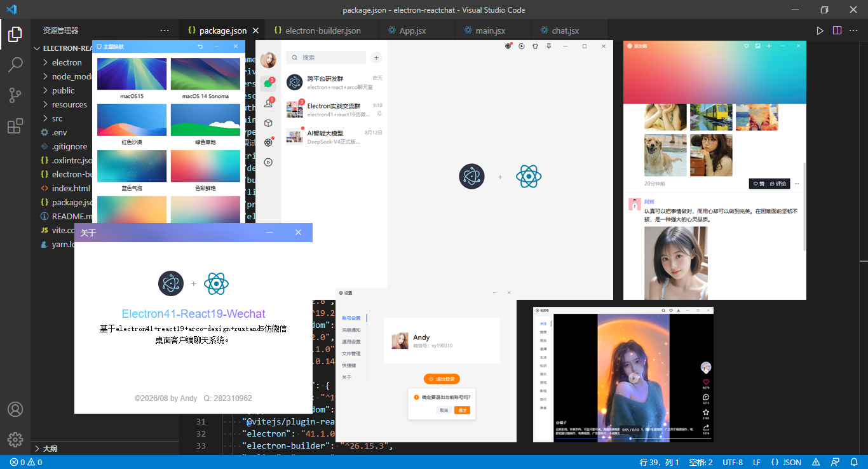Expand the public folder
The image size is (868, 469).
coord(64,90)
